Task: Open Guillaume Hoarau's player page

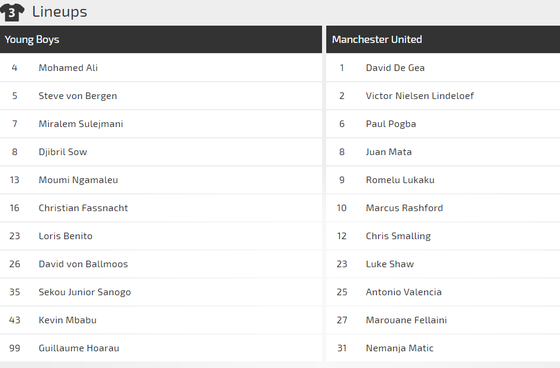Action: click(79, 348)
